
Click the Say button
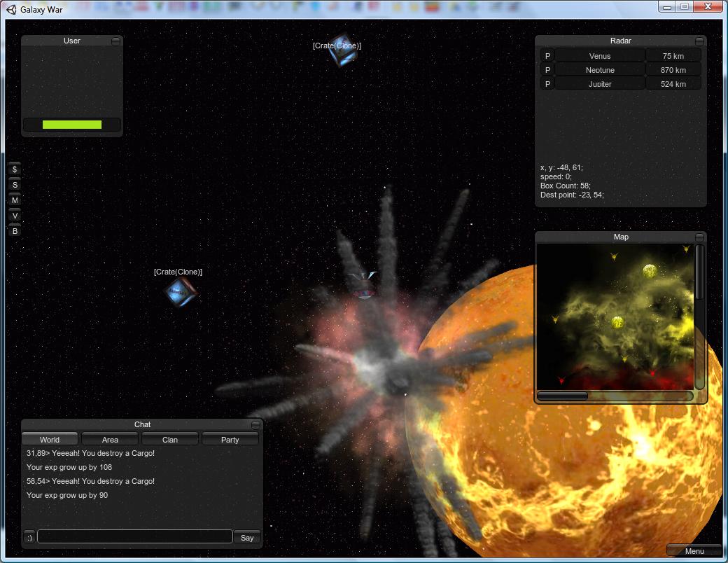247,538
